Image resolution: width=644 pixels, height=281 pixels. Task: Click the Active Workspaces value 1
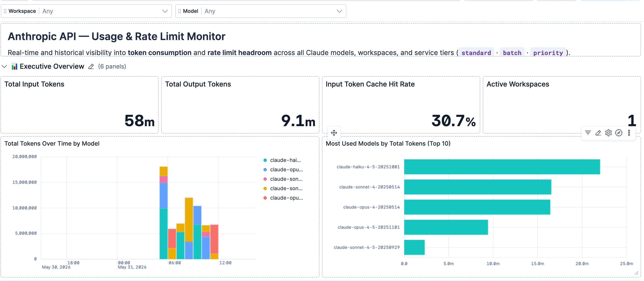[x=632, y=121]
